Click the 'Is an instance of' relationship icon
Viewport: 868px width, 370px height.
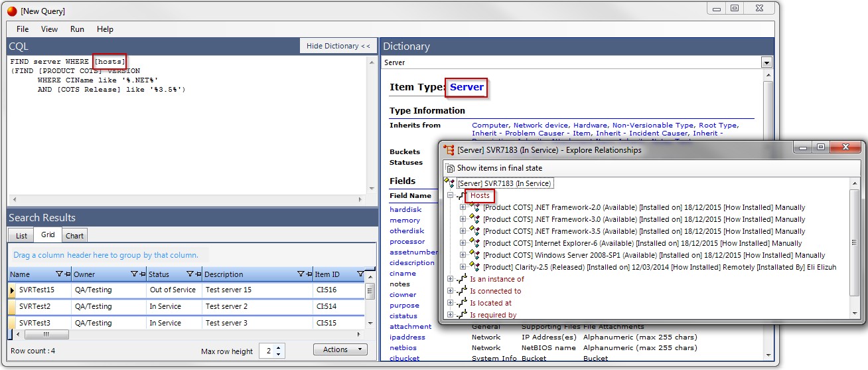click(x=462, y=279)
